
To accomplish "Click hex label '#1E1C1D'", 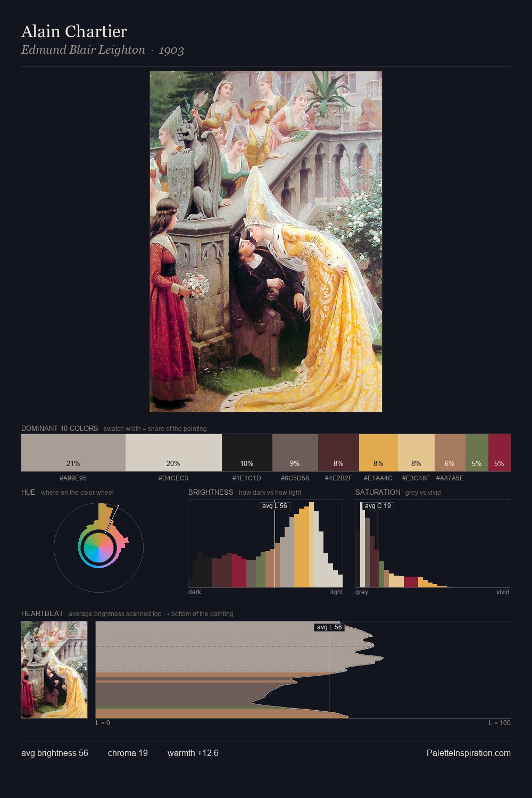I will (247, 478).
